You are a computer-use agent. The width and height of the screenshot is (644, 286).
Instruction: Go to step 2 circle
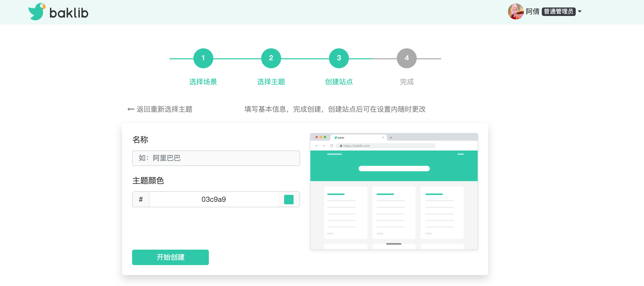(271, 58)
